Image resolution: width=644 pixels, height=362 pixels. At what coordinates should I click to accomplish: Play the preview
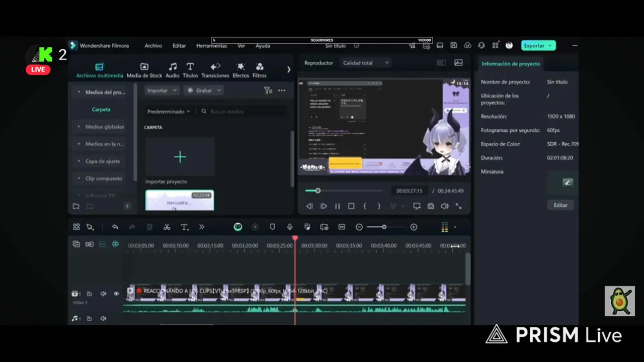(x=324, y=206)
